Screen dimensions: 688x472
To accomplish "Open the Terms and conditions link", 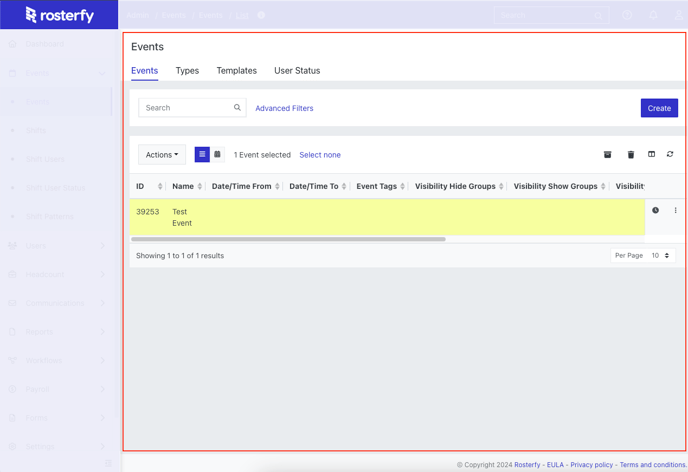I will [x=653, y=465].
